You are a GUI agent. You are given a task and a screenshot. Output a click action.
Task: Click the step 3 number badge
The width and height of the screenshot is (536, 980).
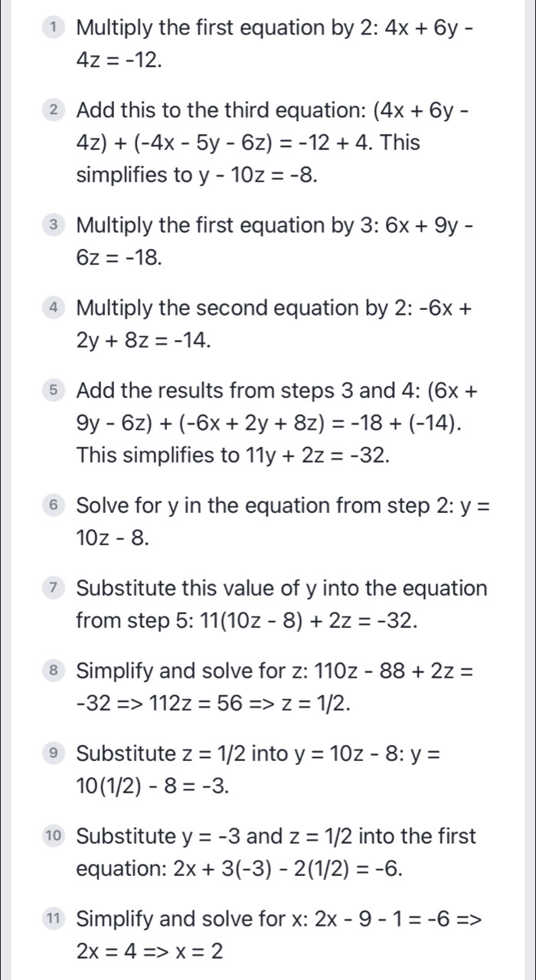[x=54, y=226]
